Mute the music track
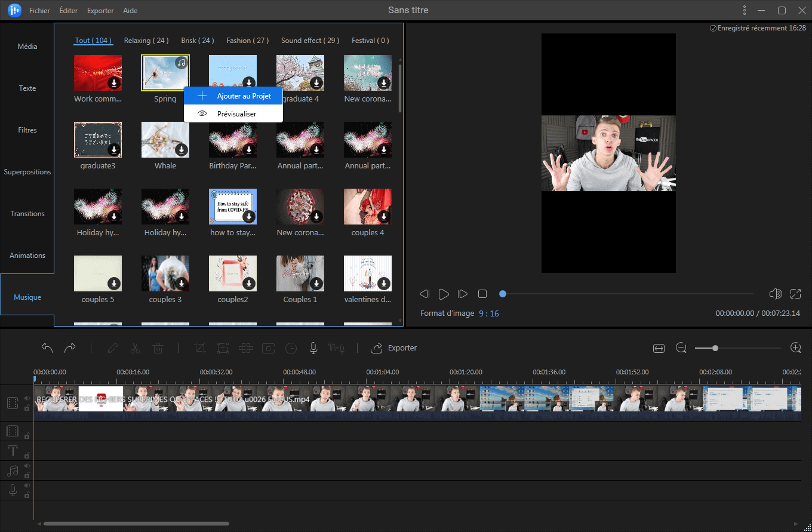Image resolution: width=812 pixels, height=532 pixels. click(x=27, y=466)
